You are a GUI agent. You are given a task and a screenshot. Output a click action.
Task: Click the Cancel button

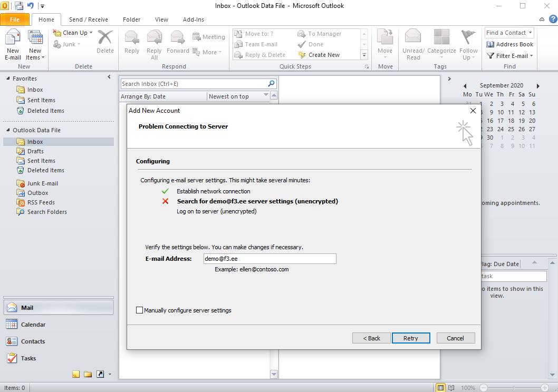456,338
